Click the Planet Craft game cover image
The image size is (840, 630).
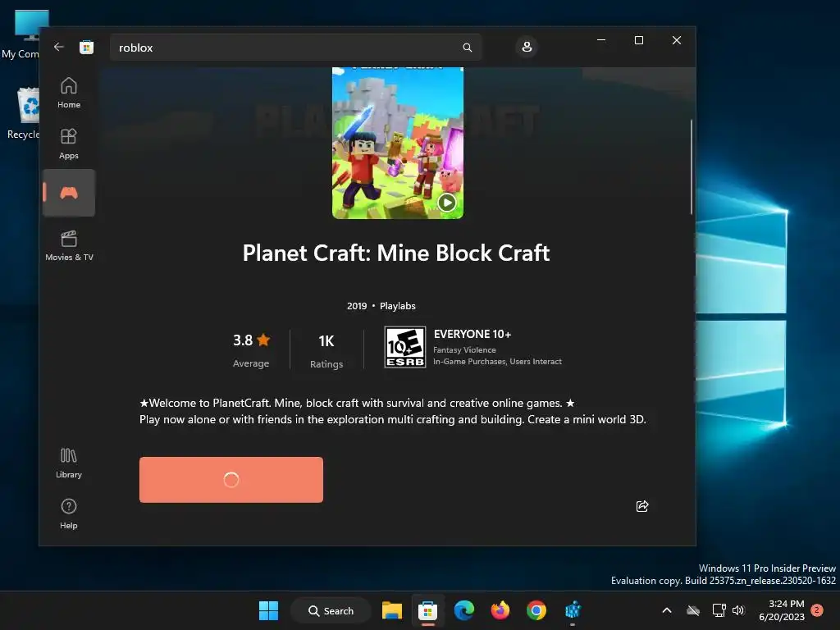398,143
